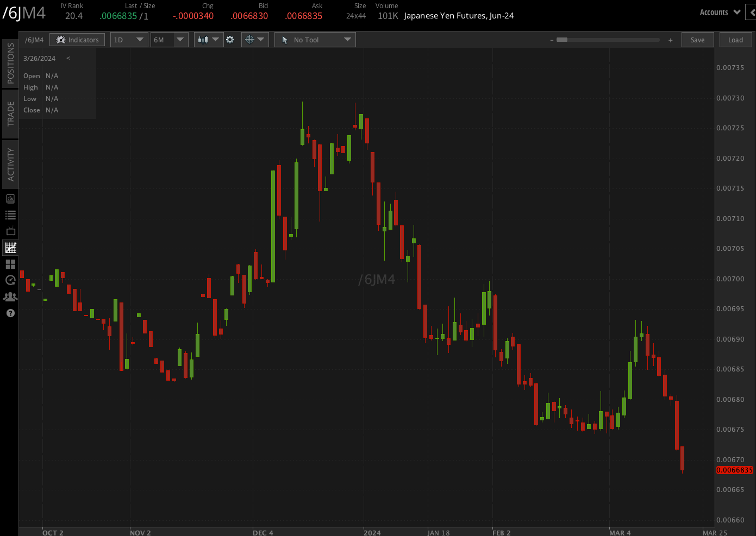Open the 6M time range dropdown
Viewport: 756px width, 536px height.
170,40
